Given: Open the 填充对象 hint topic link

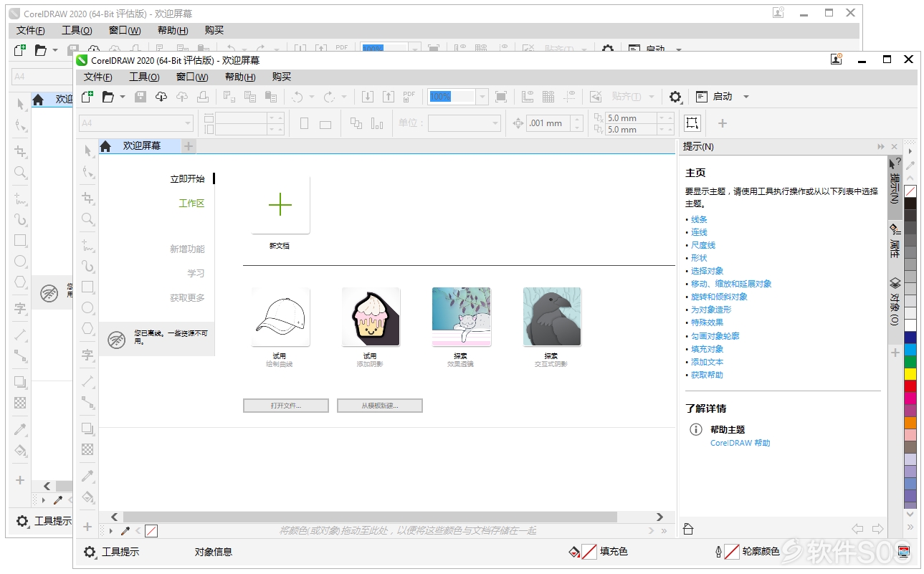Looking at the screenshot, I should click(707, 349).
